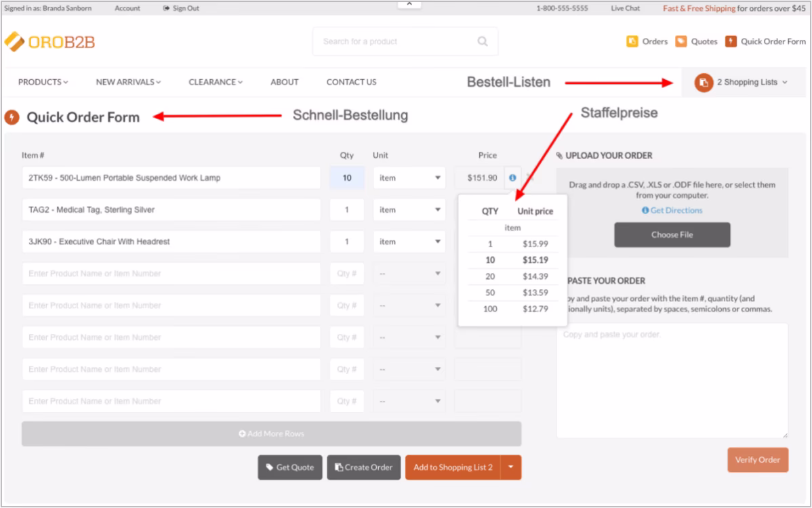Click the Create Order button
Screen dimensions: 812x508
363,467
